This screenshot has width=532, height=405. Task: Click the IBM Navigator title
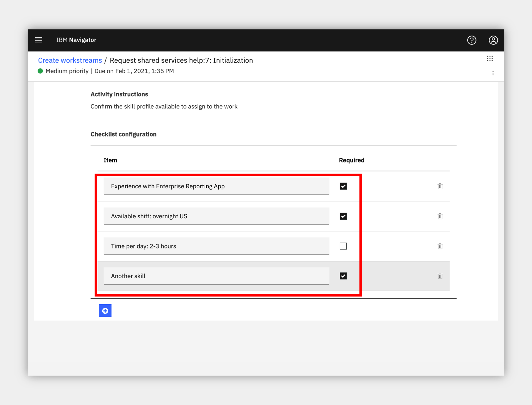click(76, 40)
